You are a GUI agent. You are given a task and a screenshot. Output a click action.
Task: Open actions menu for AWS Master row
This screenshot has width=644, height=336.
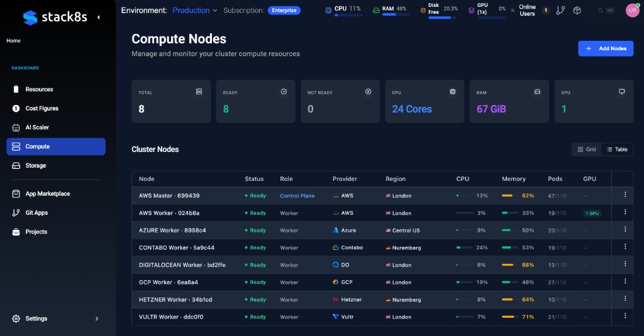(625, 195)
